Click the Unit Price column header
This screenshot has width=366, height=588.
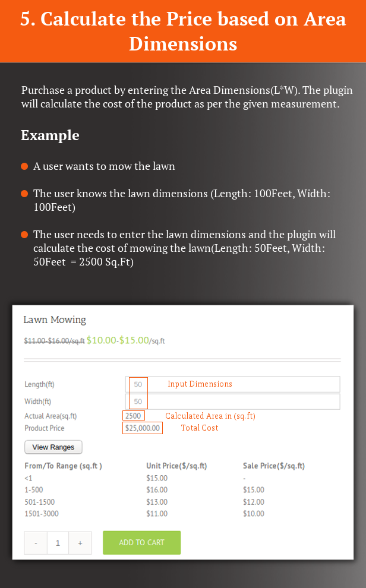176,466
